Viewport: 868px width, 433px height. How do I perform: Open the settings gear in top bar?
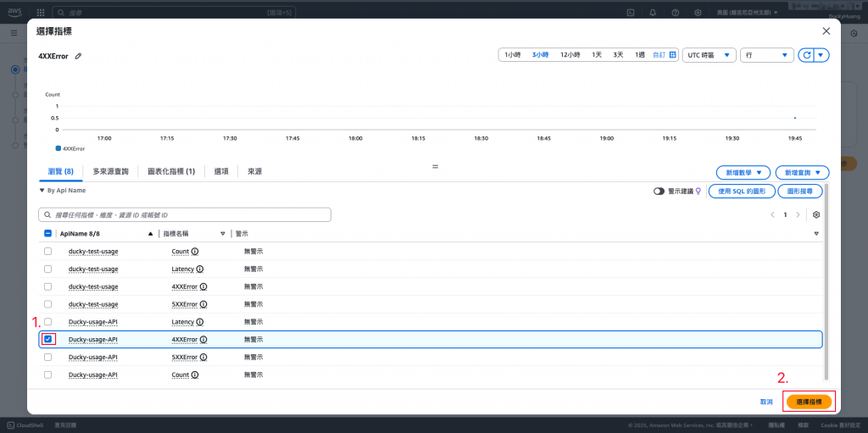[x=698, y=12]
